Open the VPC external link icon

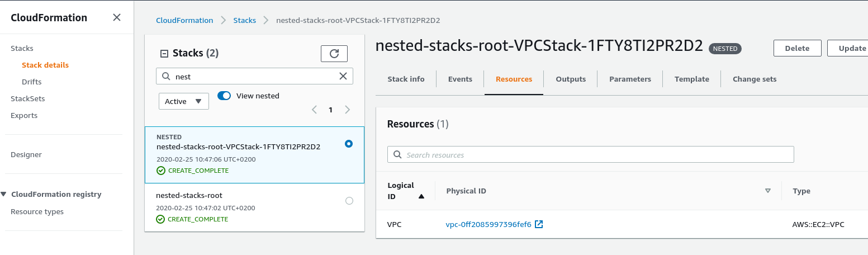tap(539, 224)
